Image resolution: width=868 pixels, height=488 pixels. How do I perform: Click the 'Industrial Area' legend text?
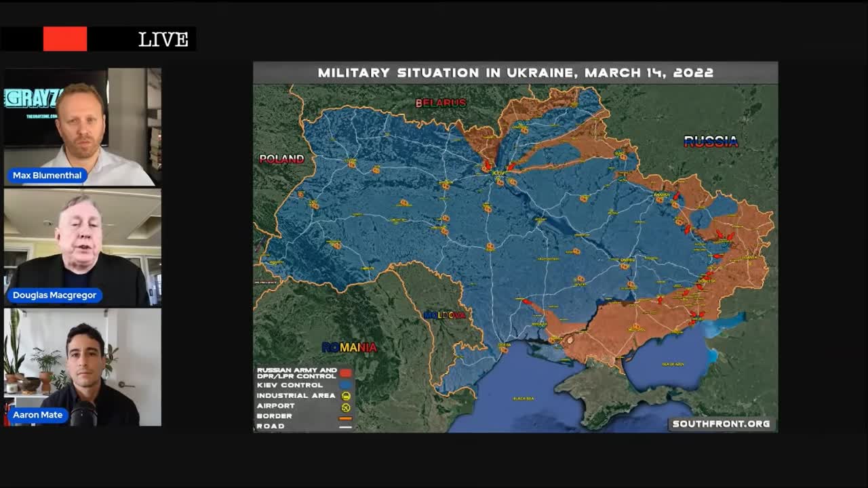tap(296, 396)
